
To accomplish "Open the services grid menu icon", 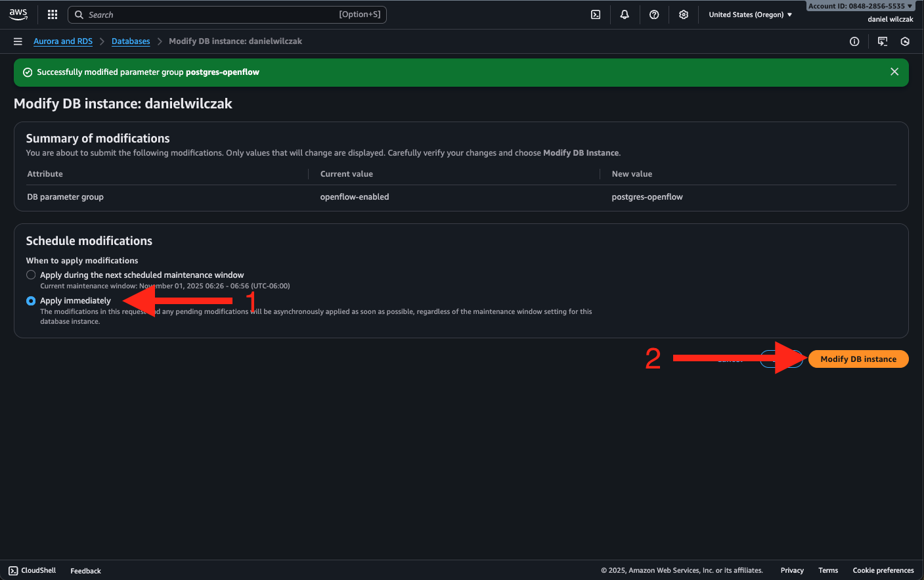I will click(x=53, y=14).
